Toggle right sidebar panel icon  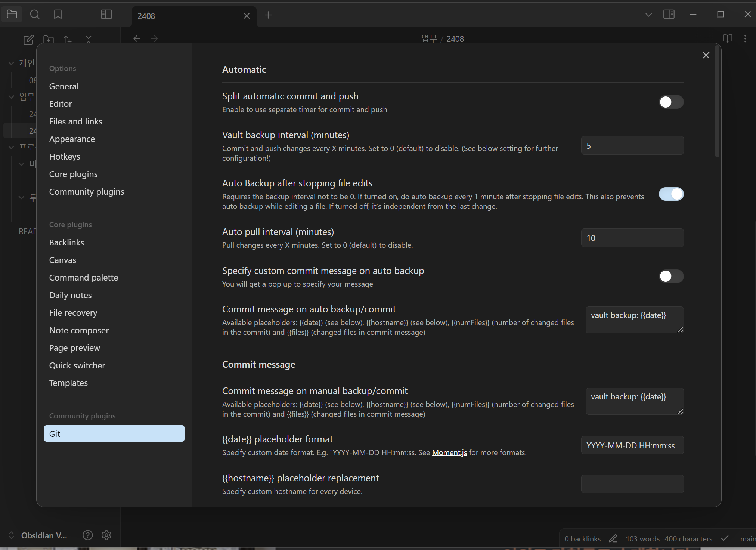[669, 15]
